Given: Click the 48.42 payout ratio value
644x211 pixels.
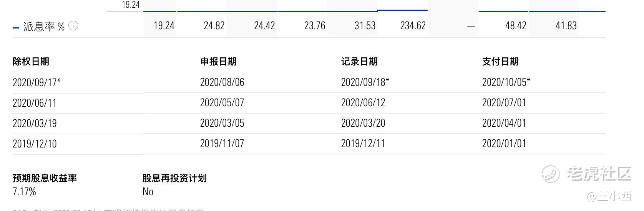Looking at the screenshot, I should tap(516, 26).
